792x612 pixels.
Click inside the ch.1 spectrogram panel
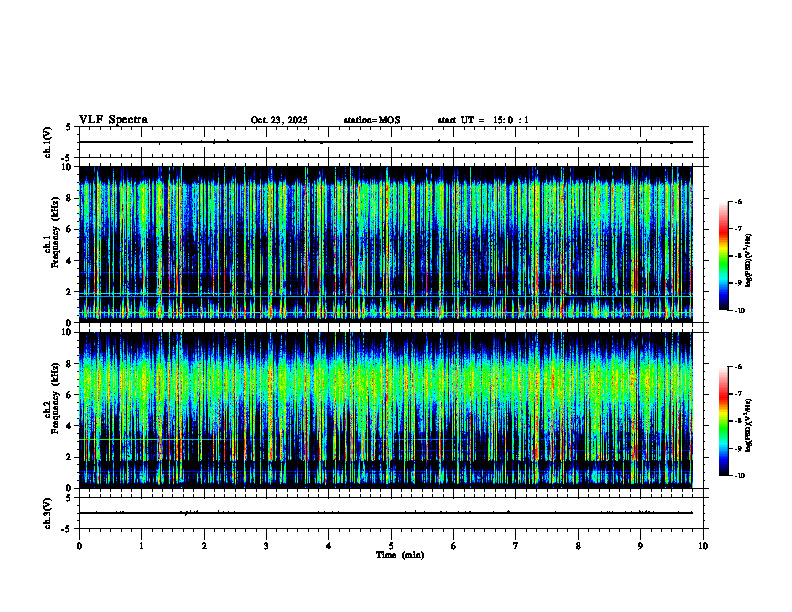coord(386,244)
